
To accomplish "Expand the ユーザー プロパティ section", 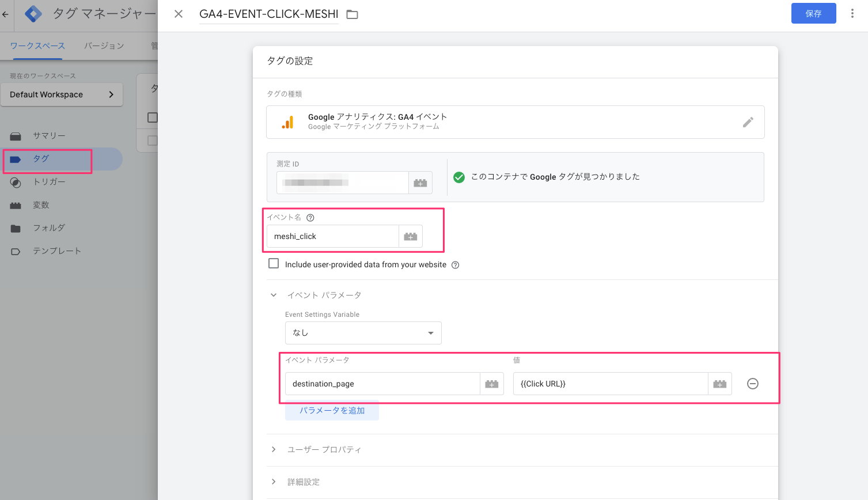I will [x=274, y=449].
